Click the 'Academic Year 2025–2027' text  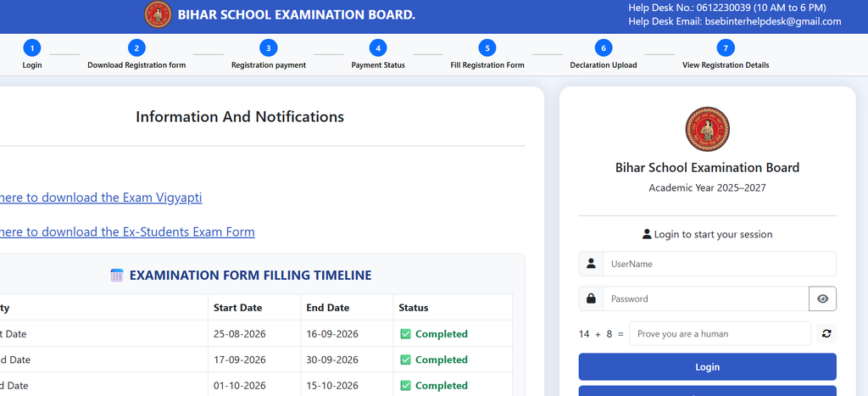coord(708,187)
